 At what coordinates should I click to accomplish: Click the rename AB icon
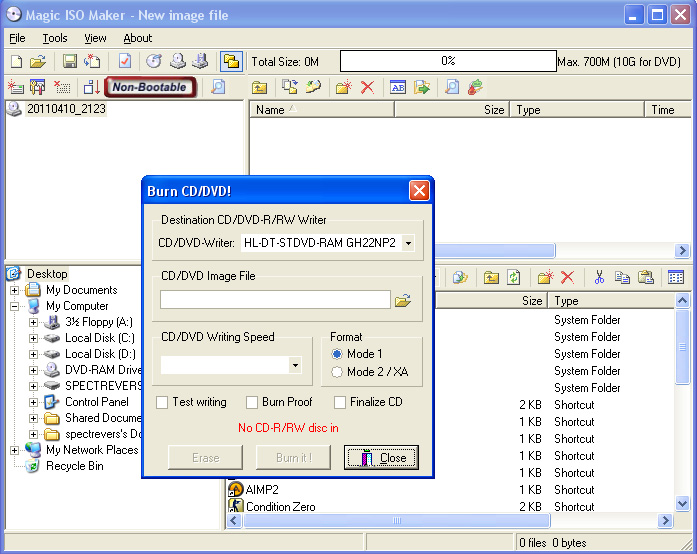point(398,87)
